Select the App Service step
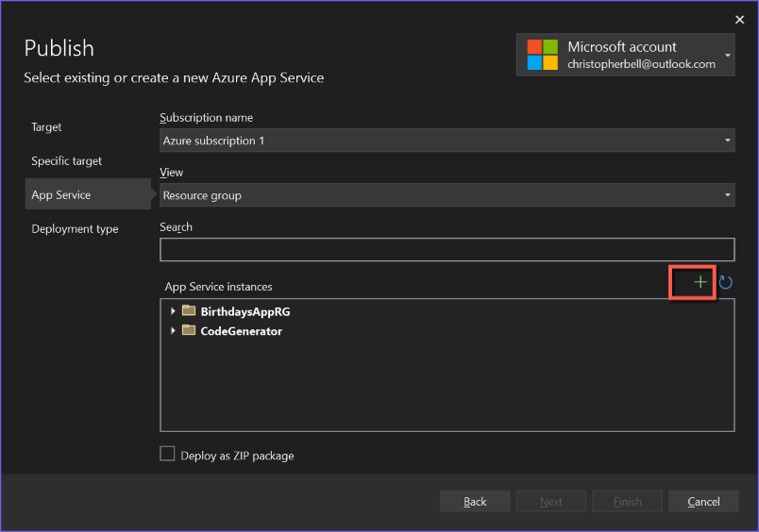 [61, 195]
